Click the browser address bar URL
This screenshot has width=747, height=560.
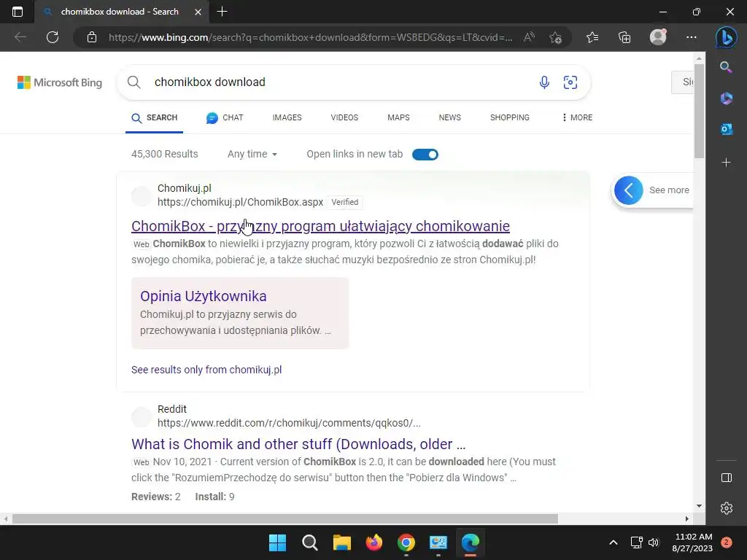coord(311,37)
